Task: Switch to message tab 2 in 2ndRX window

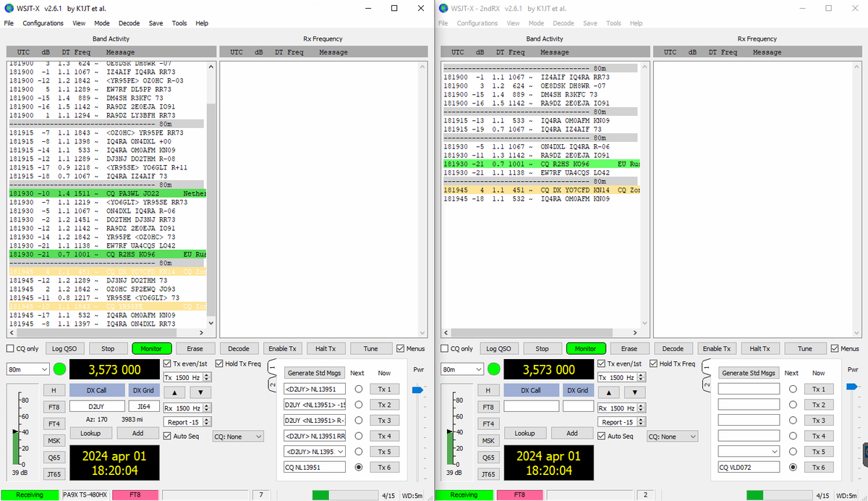Action: pyautogui.click(x=705, y=384)
